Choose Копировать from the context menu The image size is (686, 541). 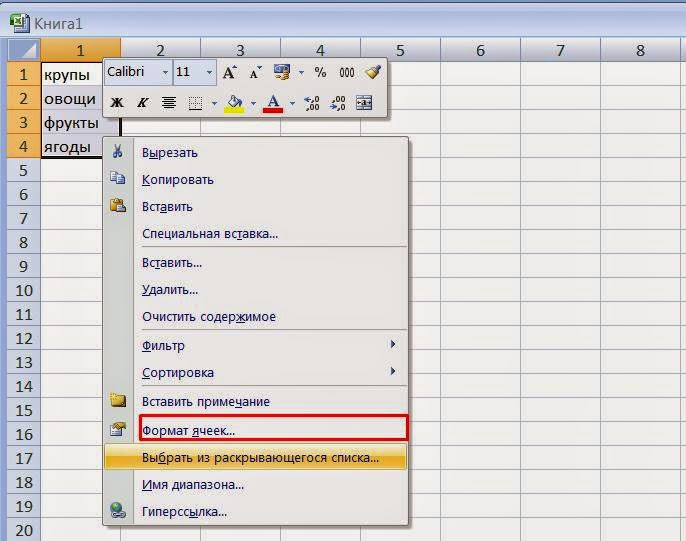[x=256, y=180]
